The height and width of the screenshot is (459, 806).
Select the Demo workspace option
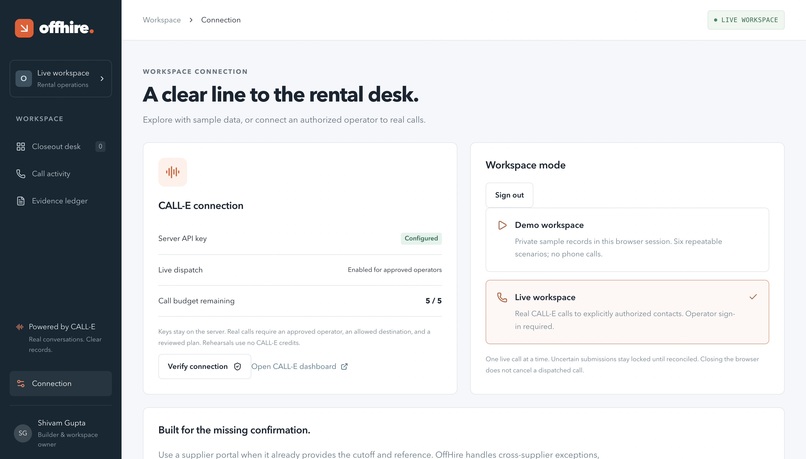(627, 240)
